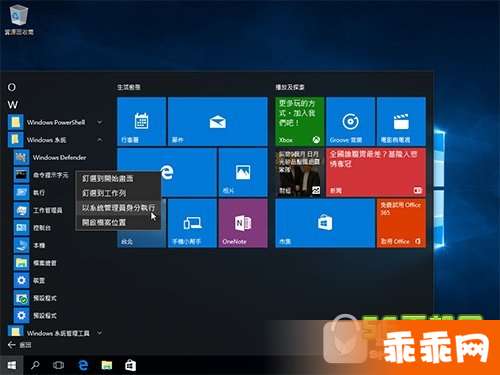
Task: Open the orange Get Office tile
Action: click(x=401, y=223)
